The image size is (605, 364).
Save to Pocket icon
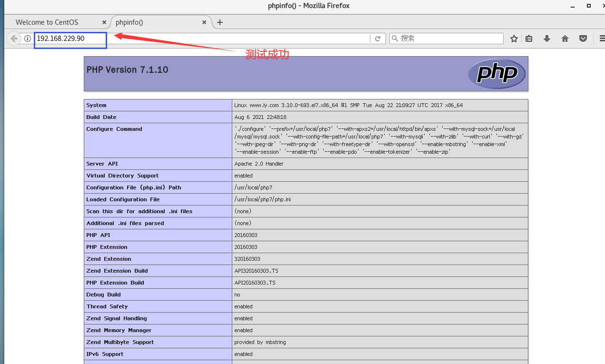583,39
